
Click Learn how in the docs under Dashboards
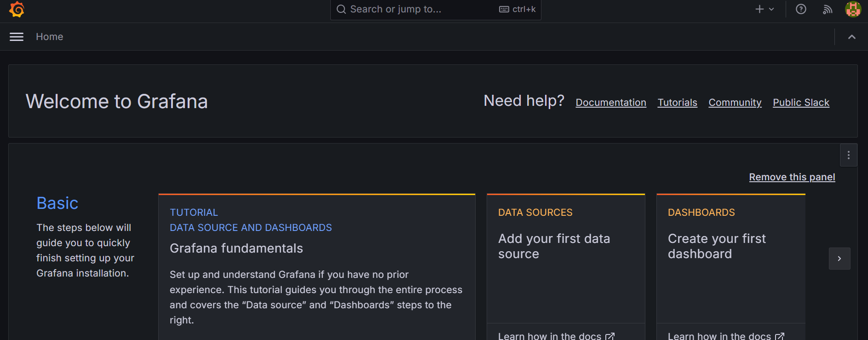[726, 336]
